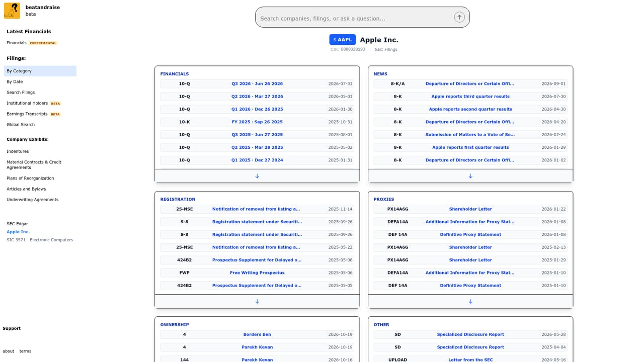Click the CIK number 0000320193
The width and height of the screenshot is (644, 362).
[353, 50]
